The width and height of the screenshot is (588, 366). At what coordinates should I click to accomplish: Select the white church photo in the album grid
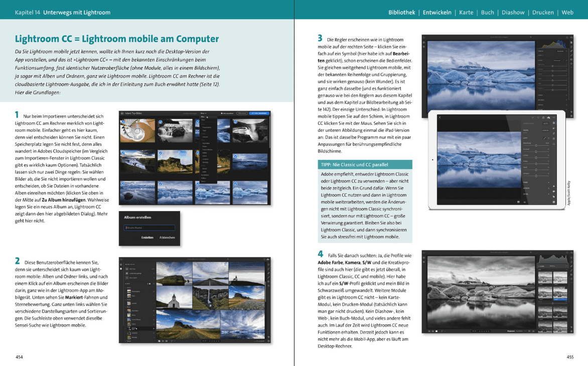click(174, 298)
